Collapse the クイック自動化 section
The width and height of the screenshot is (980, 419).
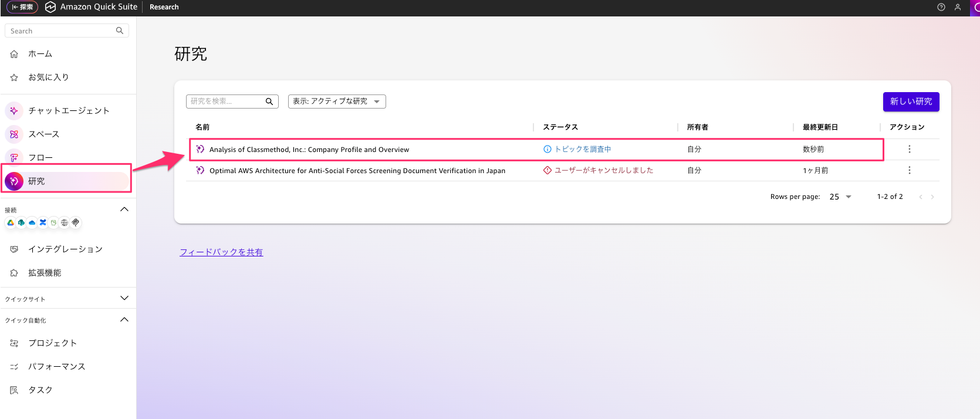(x=124, y=320)
